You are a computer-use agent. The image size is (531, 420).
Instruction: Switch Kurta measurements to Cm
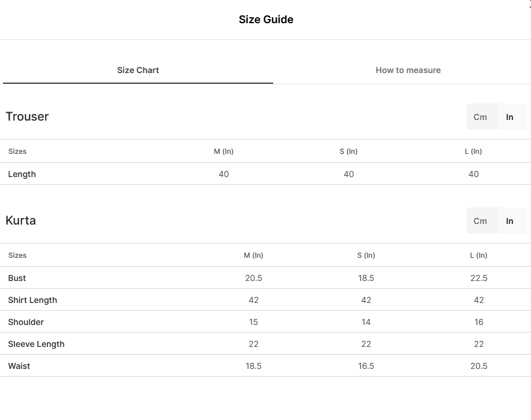pyautogui.click(x=480, y=221)
